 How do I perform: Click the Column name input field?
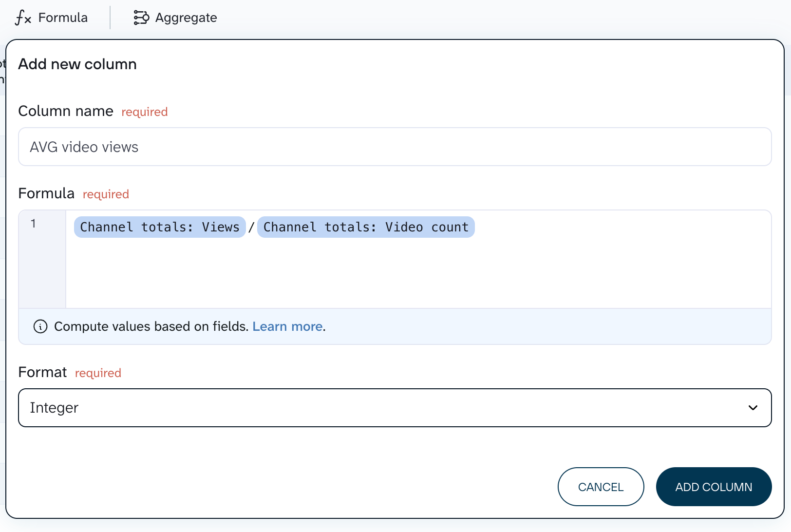point(395,147)
